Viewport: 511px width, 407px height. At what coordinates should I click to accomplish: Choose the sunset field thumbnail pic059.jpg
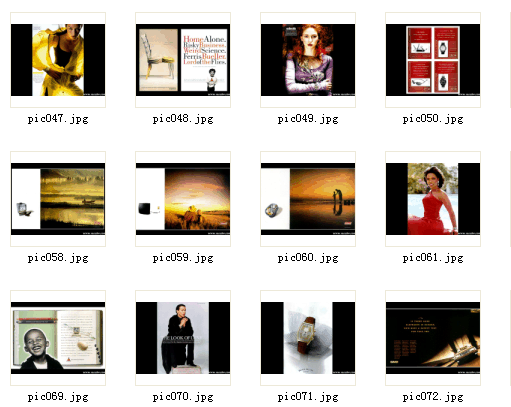pyautogui.click(x=183, y=199)
